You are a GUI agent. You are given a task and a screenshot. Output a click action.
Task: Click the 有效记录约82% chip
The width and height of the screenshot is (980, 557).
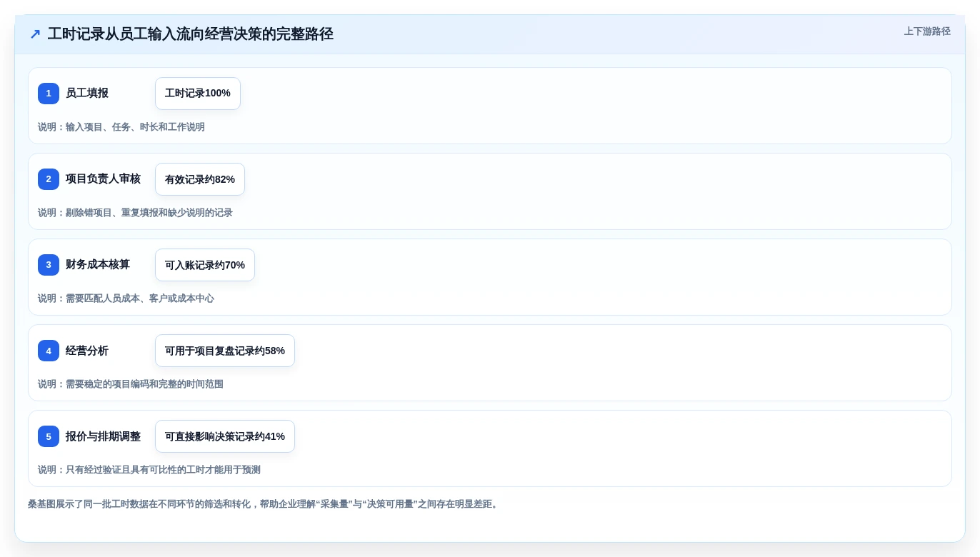tap(200, 179)
